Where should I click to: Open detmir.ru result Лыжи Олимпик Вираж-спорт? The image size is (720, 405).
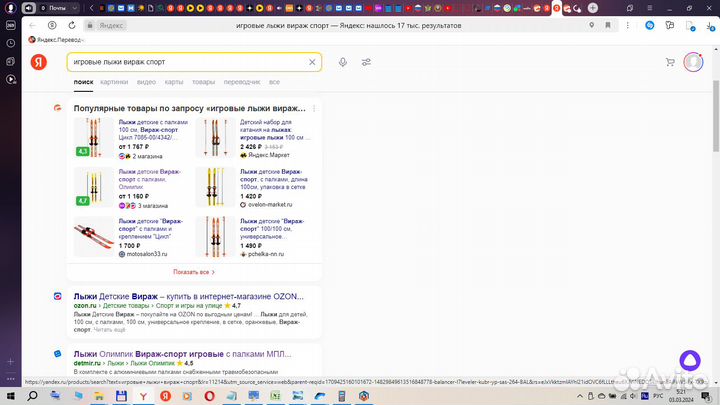[x=182, y=354]
